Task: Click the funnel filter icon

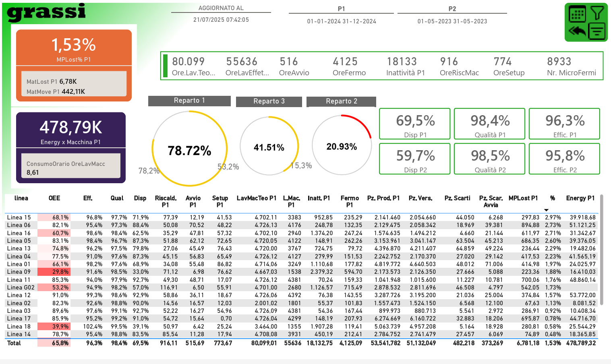Action: tap(597, 13)
